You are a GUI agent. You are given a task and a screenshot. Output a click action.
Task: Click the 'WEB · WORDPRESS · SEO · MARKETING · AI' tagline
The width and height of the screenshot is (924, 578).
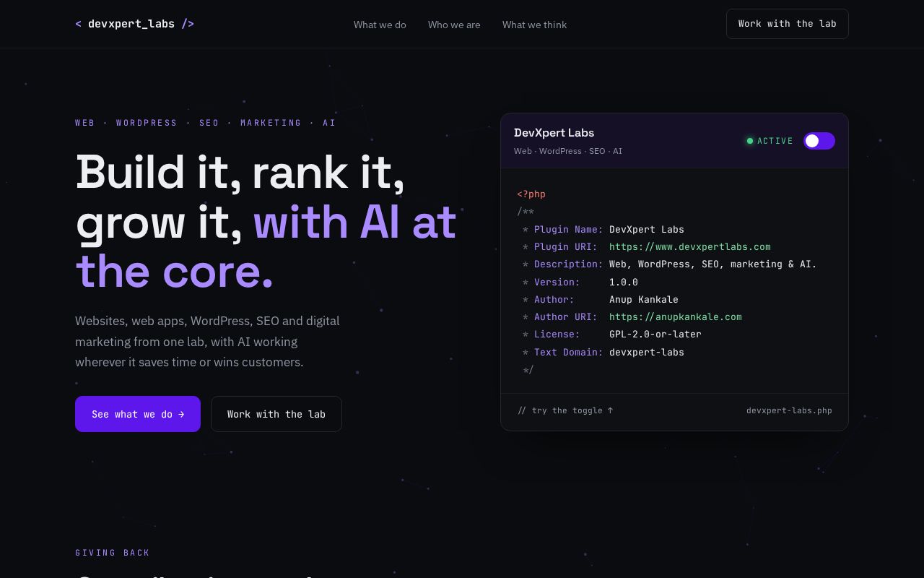[206, 123]
